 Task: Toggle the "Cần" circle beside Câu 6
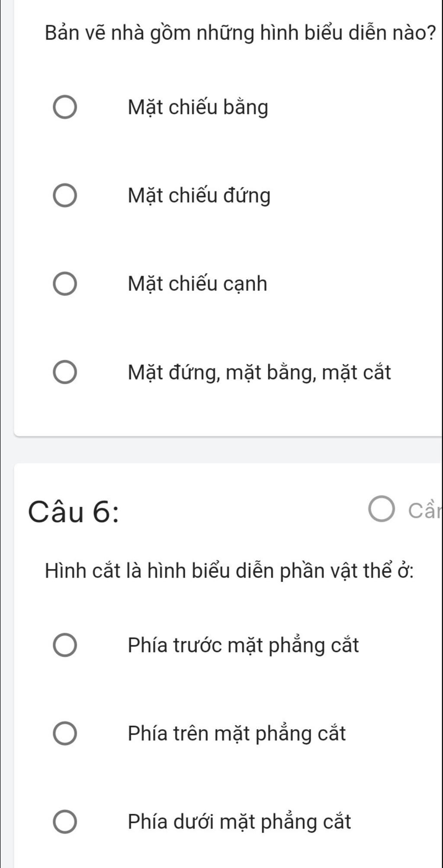(x=382, y=510)
